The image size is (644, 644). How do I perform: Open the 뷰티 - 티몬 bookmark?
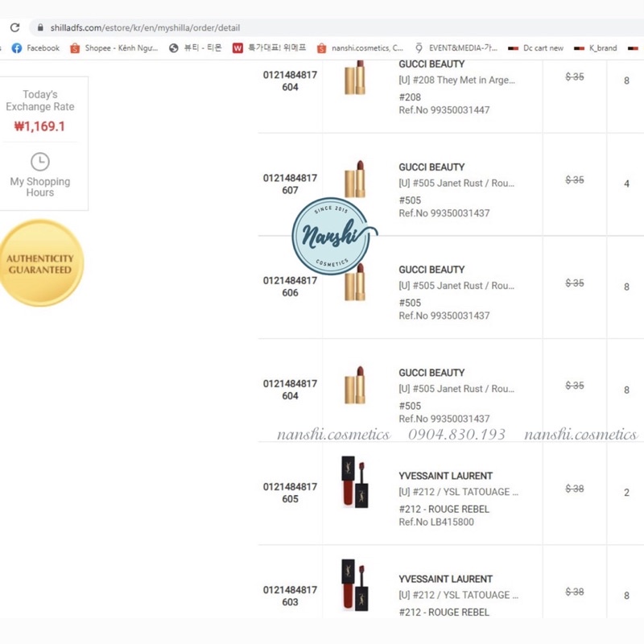(x=196, y=48)
